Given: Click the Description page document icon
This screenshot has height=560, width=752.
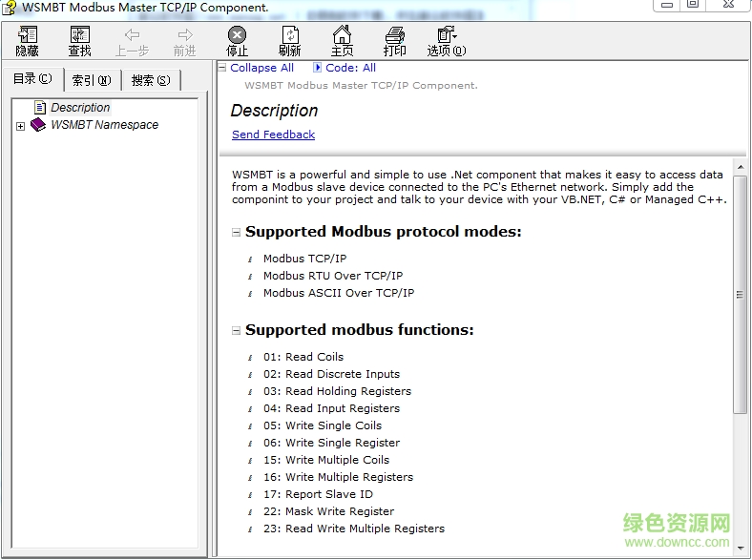Looking at the screenshot, I should coord(40,108).
